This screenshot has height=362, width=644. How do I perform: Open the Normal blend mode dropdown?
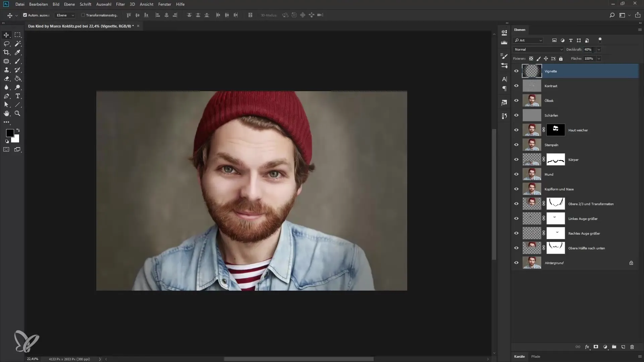coord(538,50)
